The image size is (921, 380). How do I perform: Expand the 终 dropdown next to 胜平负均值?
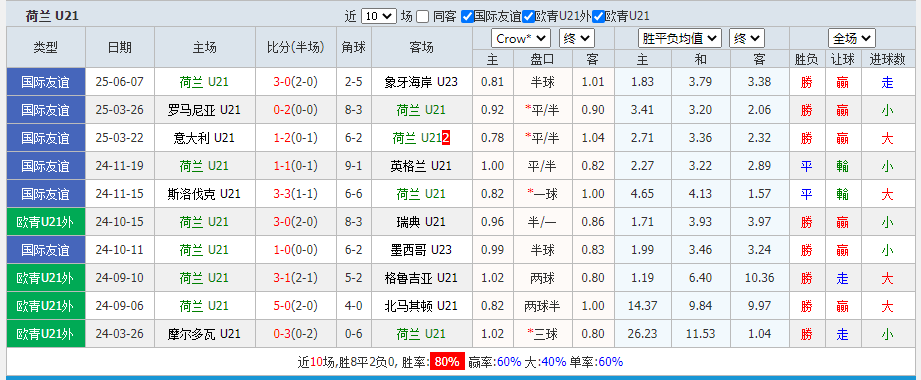747,39
